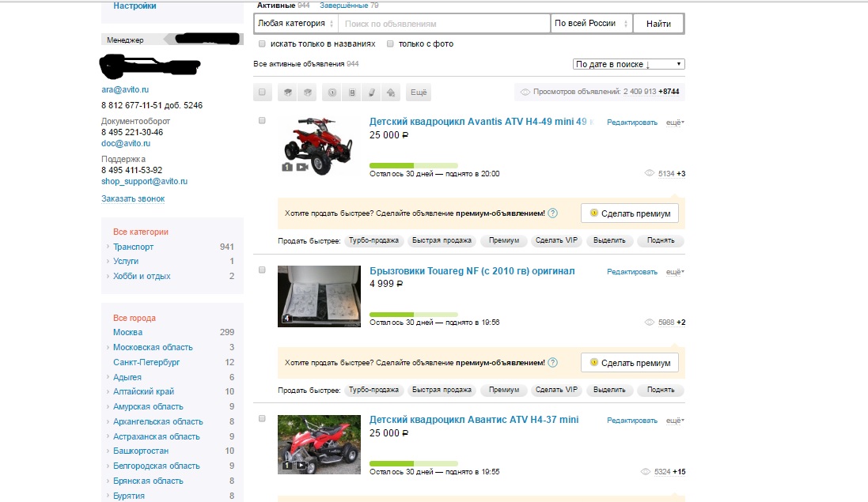Click Редактировать for the Touareg listing
This screenshot has height=502, width=868.
pos(632,271)
